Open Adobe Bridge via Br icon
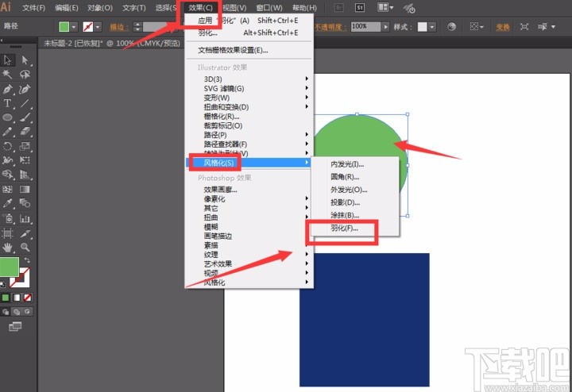This screenshot has width=572, height=392. click(x=339, y=8)
